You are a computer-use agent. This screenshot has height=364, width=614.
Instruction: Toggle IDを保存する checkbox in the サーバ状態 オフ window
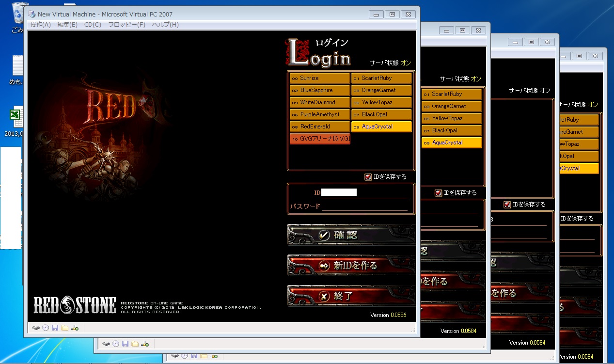pos(507,205)
